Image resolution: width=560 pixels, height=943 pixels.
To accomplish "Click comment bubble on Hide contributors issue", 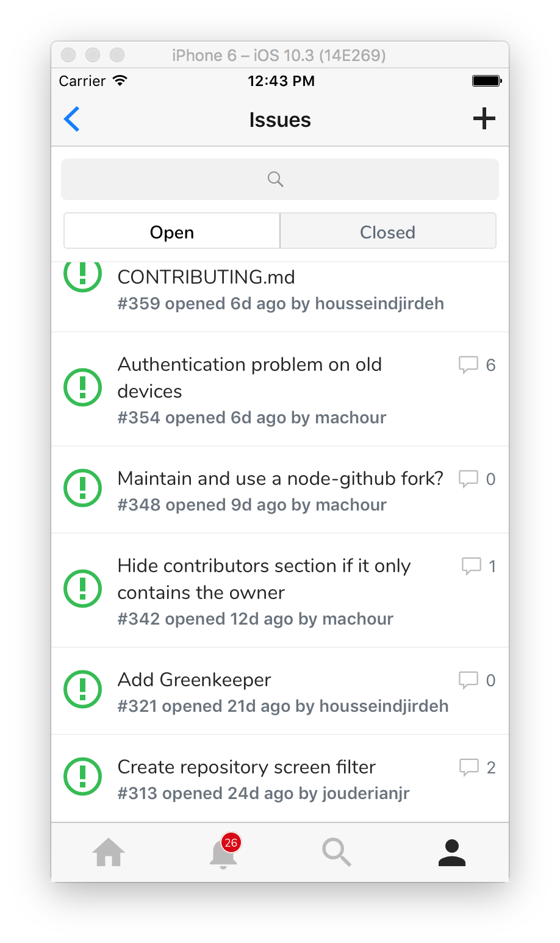I will 471,566.
